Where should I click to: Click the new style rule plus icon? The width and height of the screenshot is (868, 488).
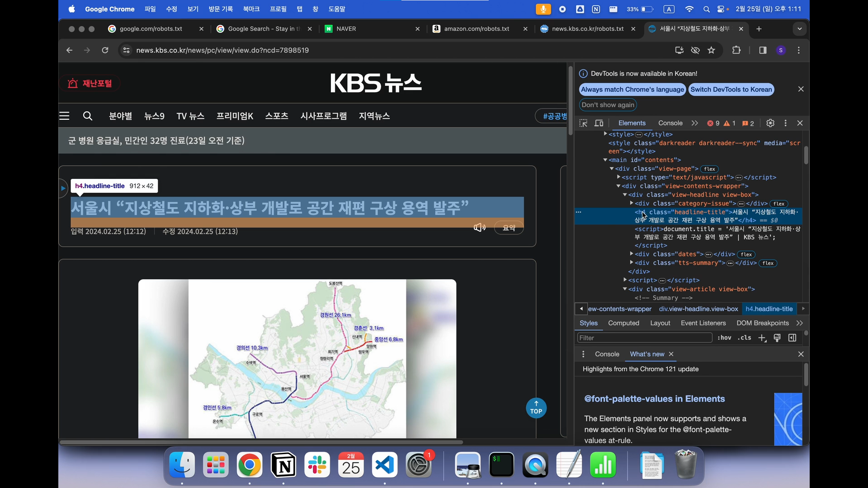point(762,338)
